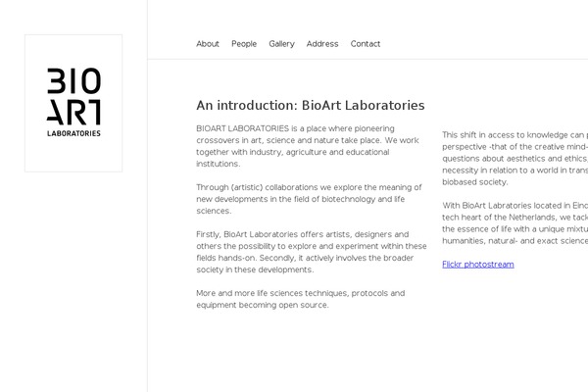
Task: Click the paragraph about artistic collaborations
Action: point(309,199)
